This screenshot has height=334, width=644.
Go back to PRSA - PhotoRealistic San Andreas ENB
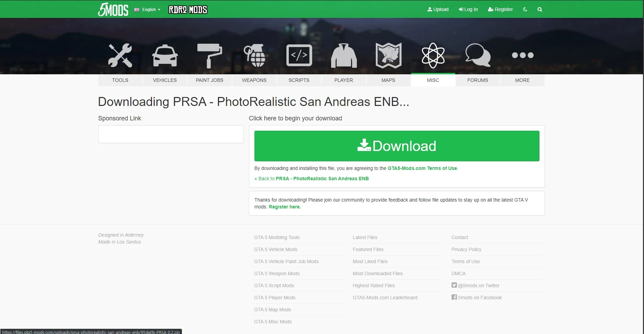[x=312, y=179]
